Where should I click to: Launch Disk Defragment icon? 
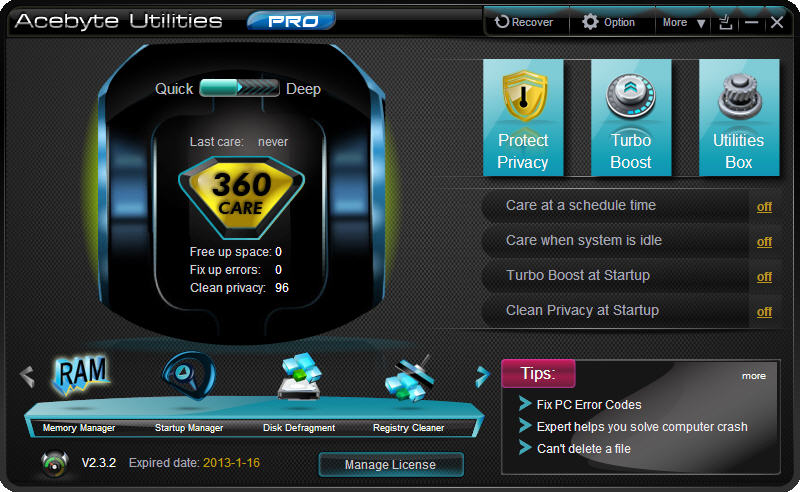click(x=300, y=376)
